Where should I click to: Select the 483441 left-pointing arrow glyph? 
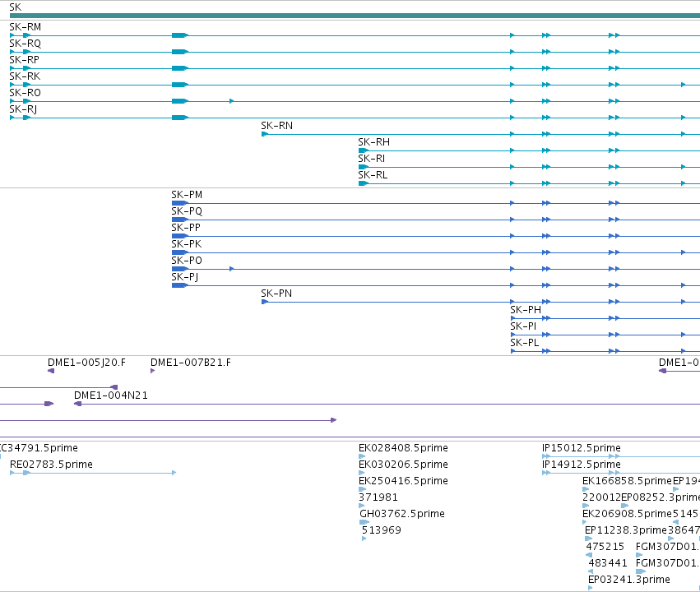[591, 571]
